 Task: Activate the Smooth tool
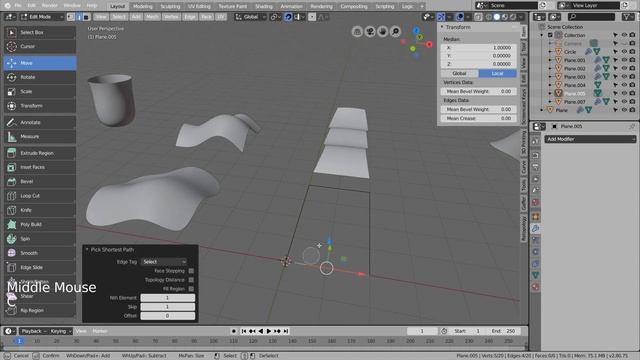[x=40, y=253]
